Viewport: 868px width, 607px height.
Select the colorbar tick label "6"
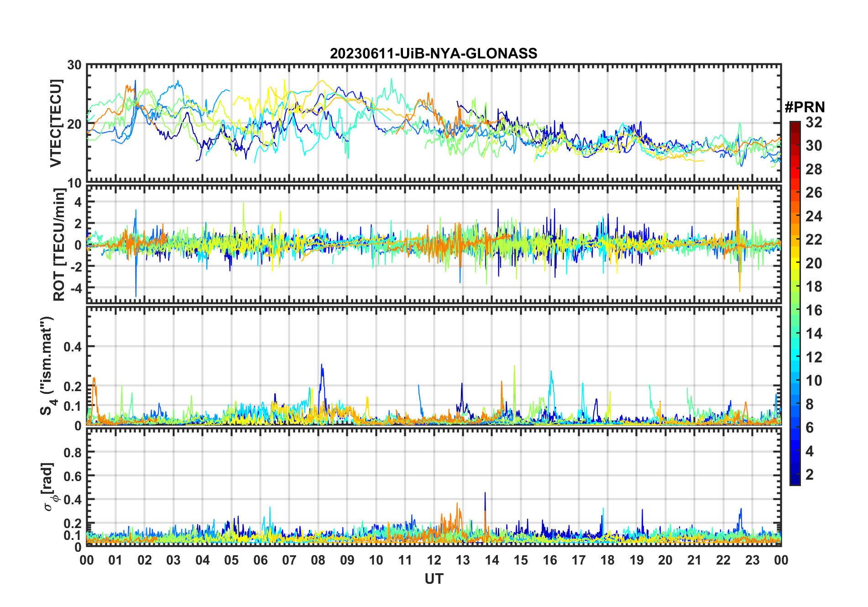pos(810,428)
